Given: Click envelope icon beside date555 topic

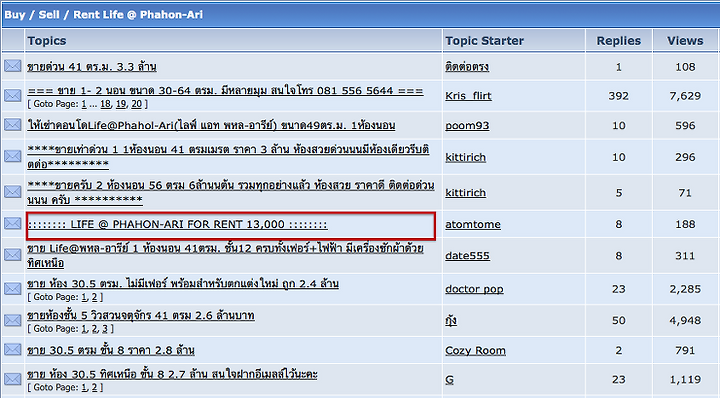Looking at the screenshot, I should (12, 255).
